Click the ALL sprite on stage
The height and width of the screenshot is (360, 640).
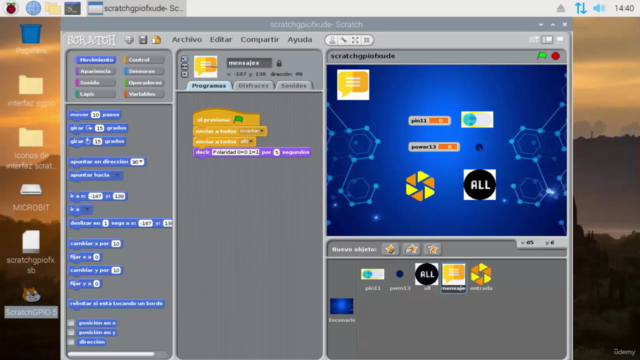(x=480, y=185)
